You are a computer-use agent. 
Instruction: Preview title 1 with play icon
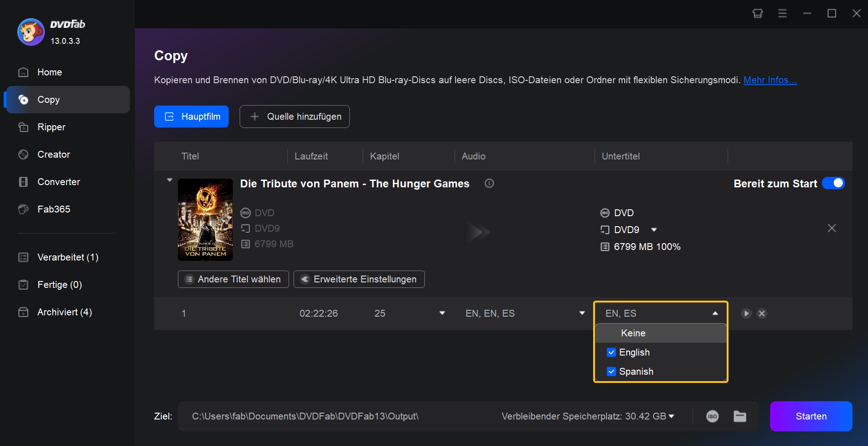(x=746, y=313)
